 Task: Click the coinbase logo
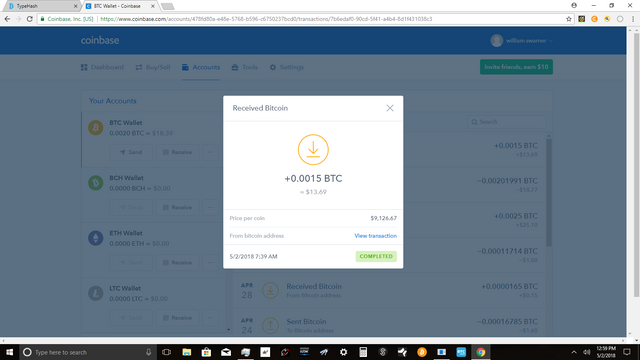coord(100,40)
